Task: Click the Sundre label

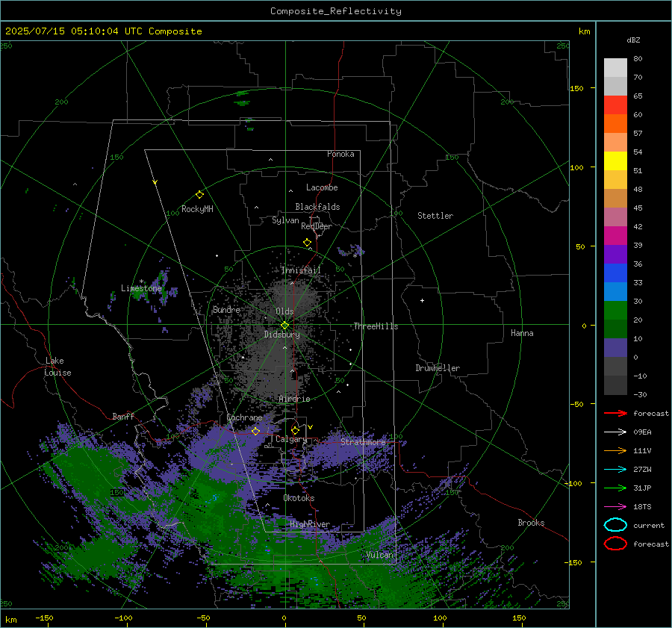Action: click(227, 309)
